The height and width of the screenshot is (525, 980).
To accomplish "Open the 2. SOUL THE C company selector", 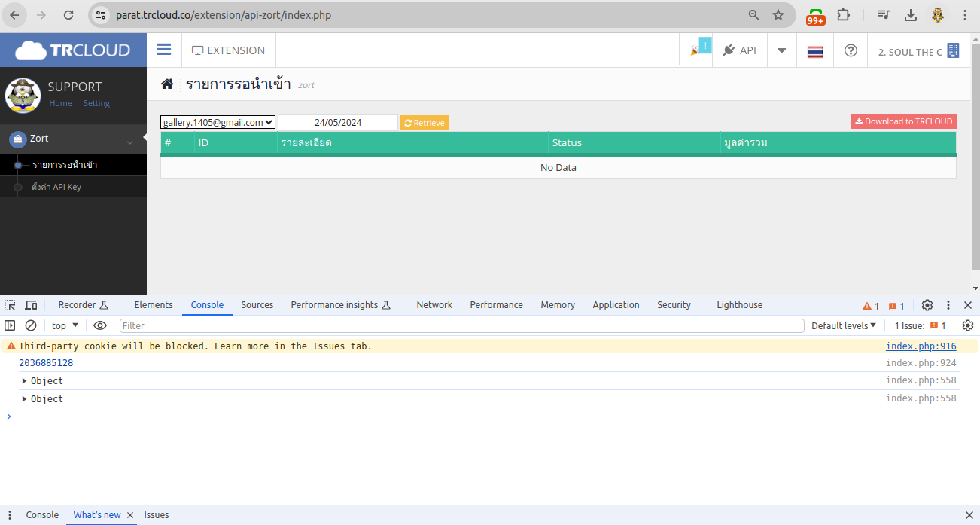I will point(918,51).
